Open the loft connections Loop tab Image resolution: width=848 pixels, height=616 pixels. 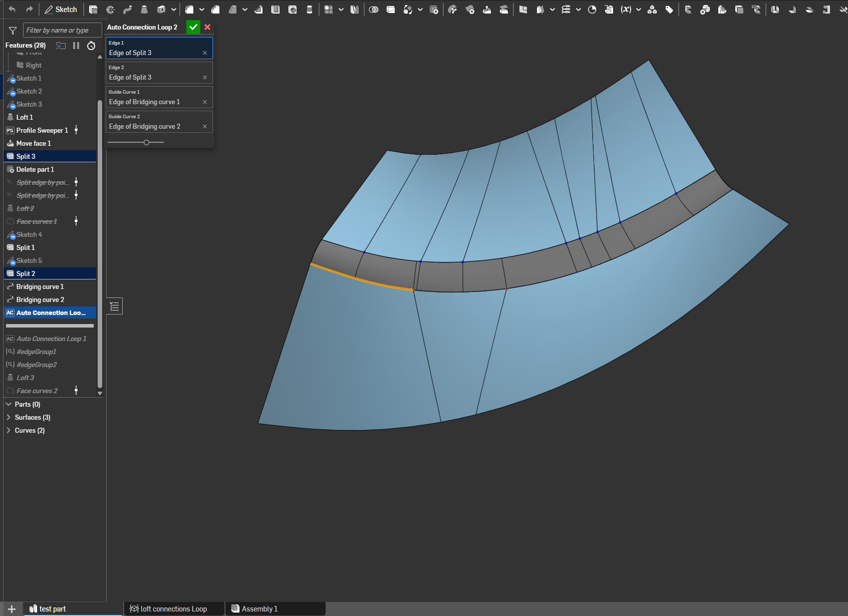(173, 609)
